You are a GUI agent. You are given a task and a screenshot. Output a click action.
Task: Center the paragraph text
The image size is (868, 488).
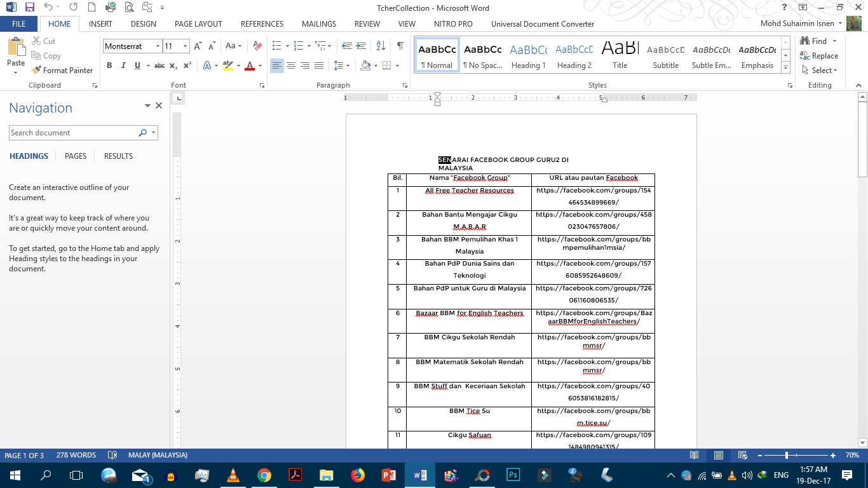[291, 65]
